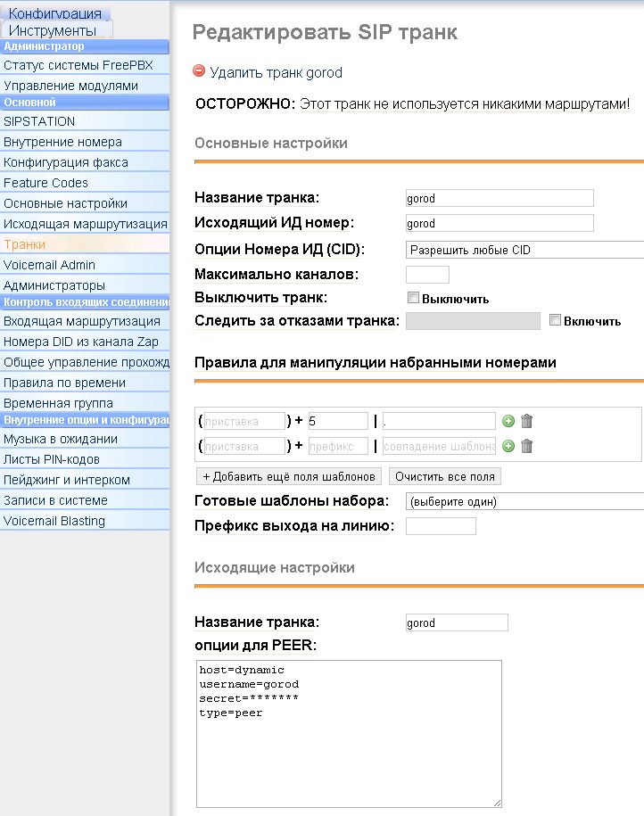Click the red delete trunk icon

199,70
